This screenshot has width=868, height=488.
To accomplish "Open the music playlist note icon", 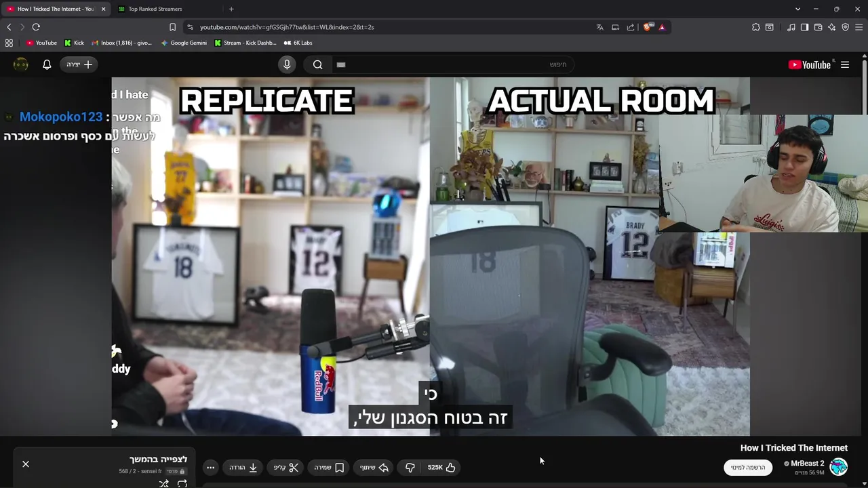I will pos(791,27).
